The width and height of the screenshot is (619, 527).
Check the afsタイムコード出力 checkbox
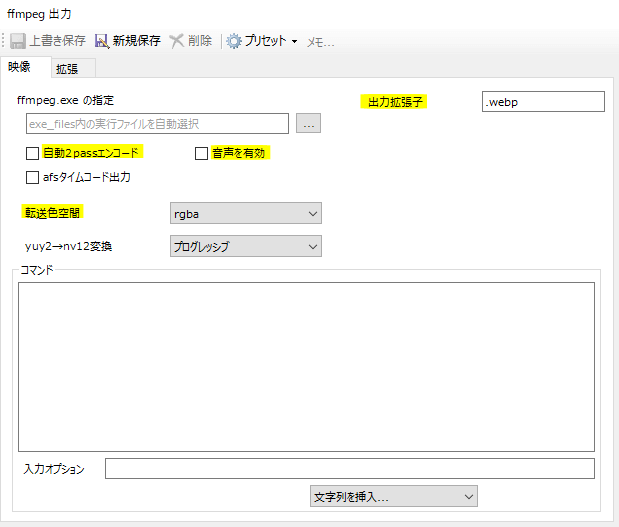[33, 177]
